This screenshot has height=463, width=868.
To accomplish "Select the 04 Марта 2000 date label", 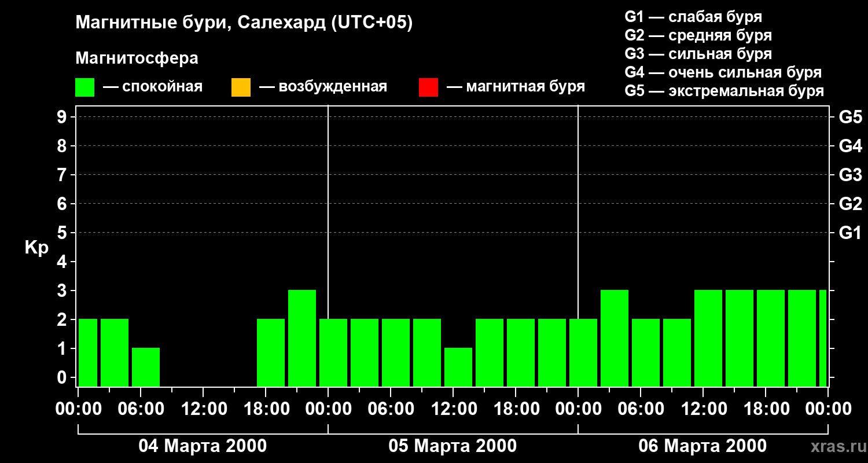I will coord(203,446).
